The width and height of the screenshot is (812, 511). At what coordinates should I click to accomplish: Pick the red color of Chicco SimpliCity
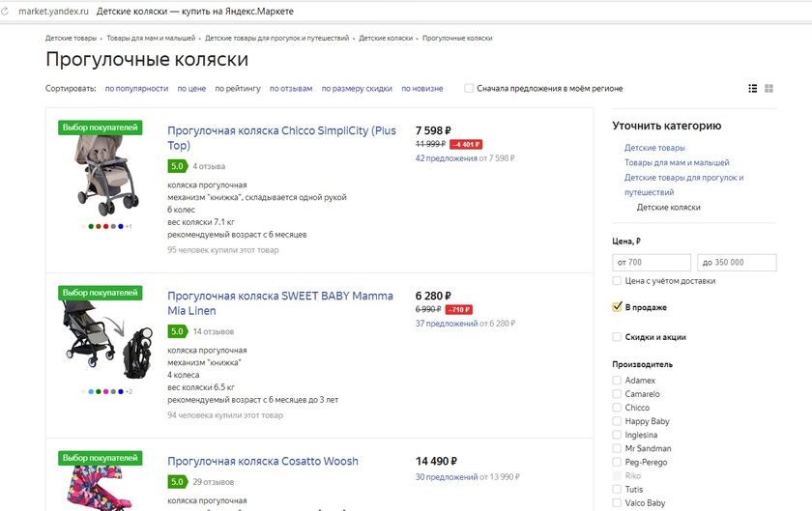pos(105,226)
